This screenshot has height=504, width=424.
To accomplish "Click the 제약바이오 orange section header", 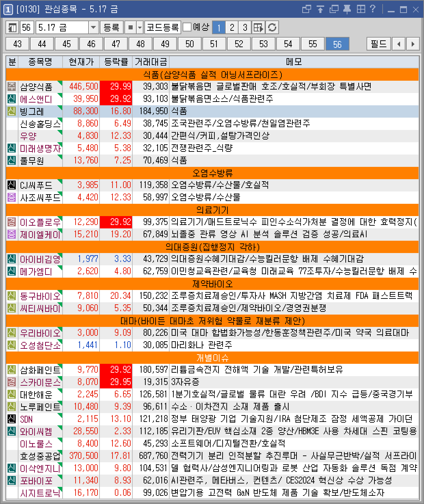I will (x=212, y=283).
